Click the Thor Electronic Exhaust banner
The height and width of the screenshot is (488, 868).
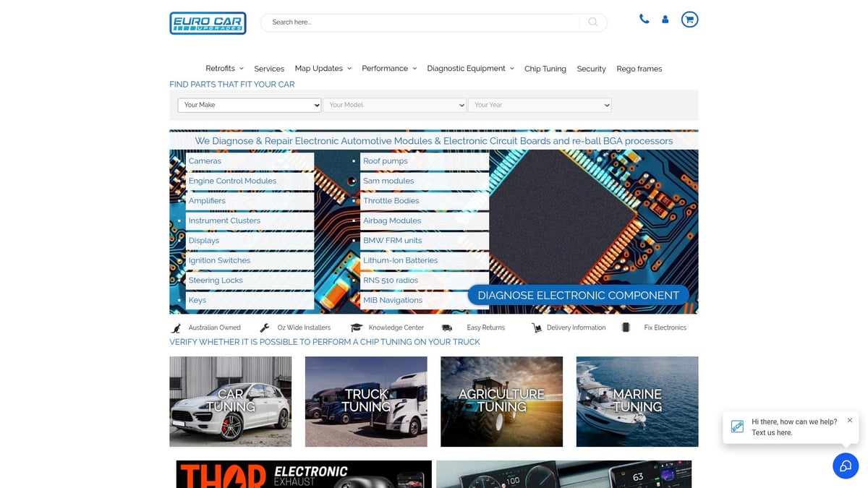[304, 474]
